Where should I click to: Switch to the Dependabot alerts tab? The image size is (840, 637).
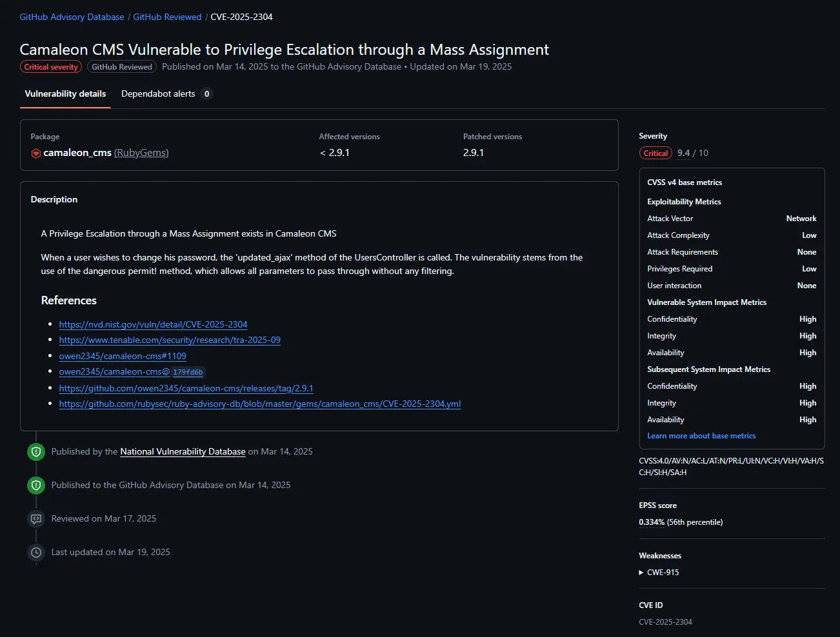(158, 94)
